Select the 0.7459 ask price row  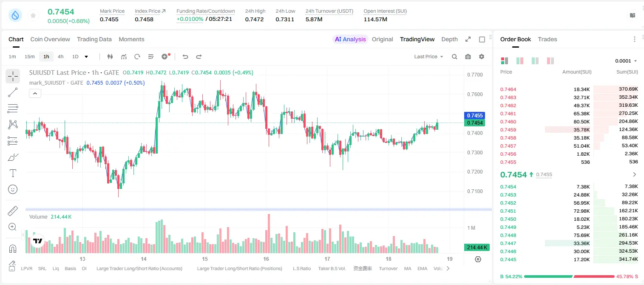click(x=569, y=130)
